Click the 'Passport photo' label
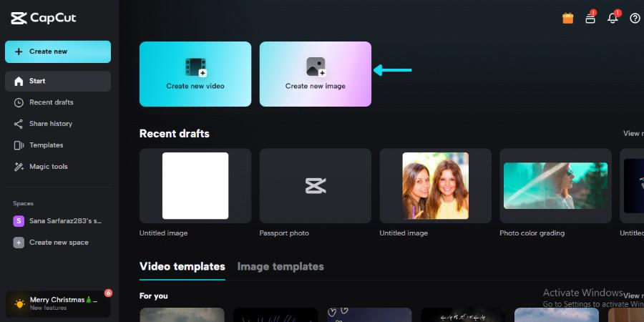Viewport: 644px width, 322px height. click(x=284, y=233)
